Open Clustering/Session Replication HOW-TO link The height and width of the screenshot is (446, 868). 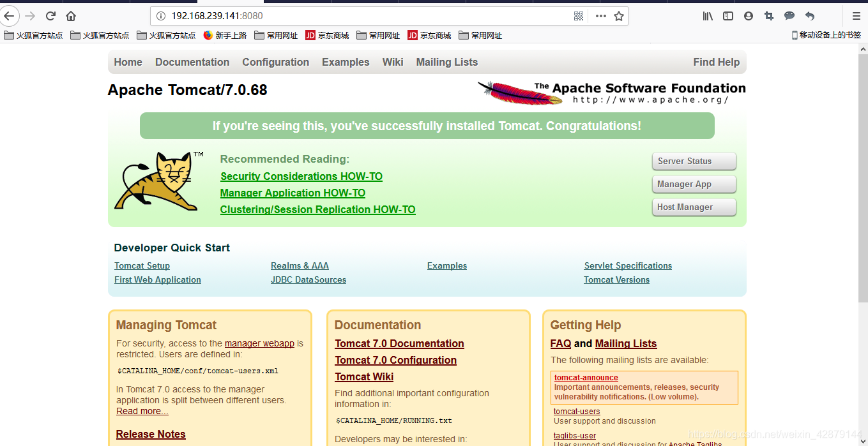[317, 209]
